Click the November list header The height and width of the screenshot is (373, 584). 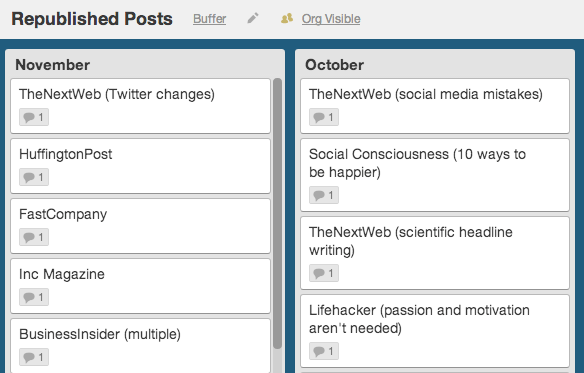(x=53, y=65)
